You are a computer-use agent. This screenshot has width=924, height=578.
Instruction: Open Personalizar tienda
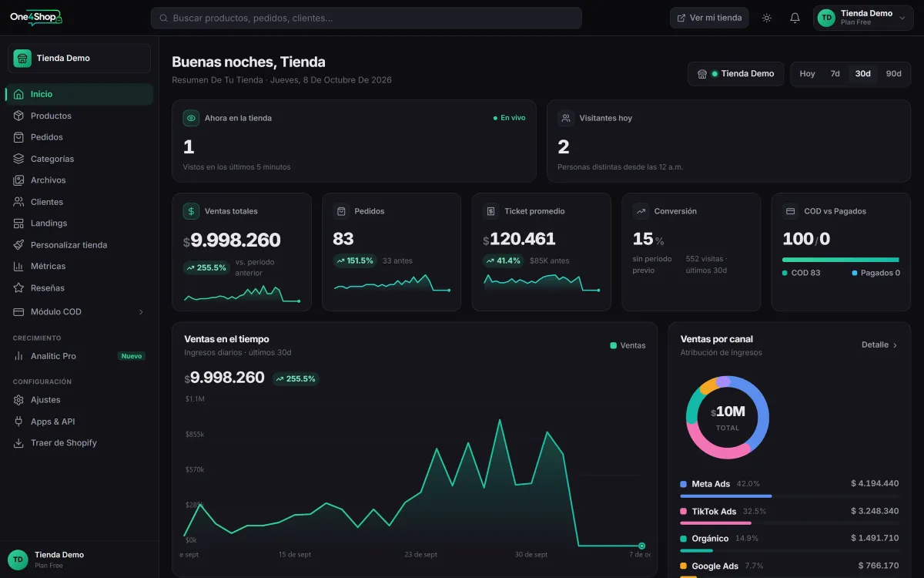[x=79, y=245]
